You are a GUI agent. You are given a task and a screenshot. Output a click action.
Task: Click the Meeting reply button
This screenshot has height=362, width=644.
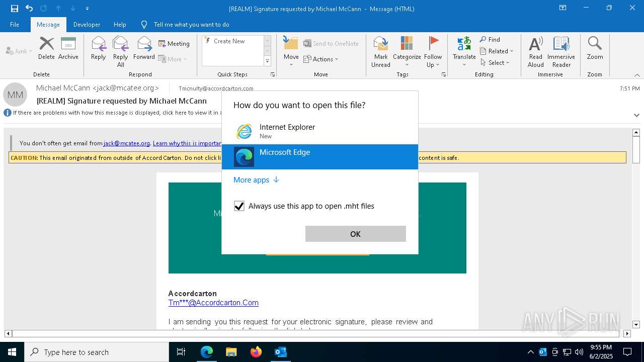coord(174,44)
